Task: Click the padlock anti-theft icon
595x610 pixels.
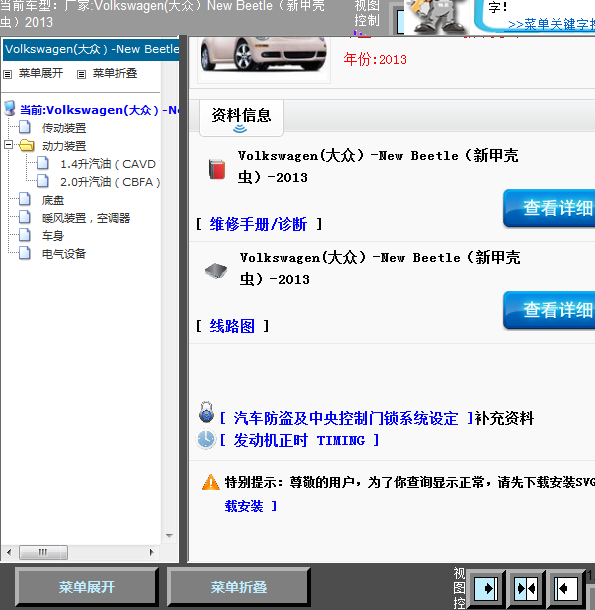Action: click(206, 412)
